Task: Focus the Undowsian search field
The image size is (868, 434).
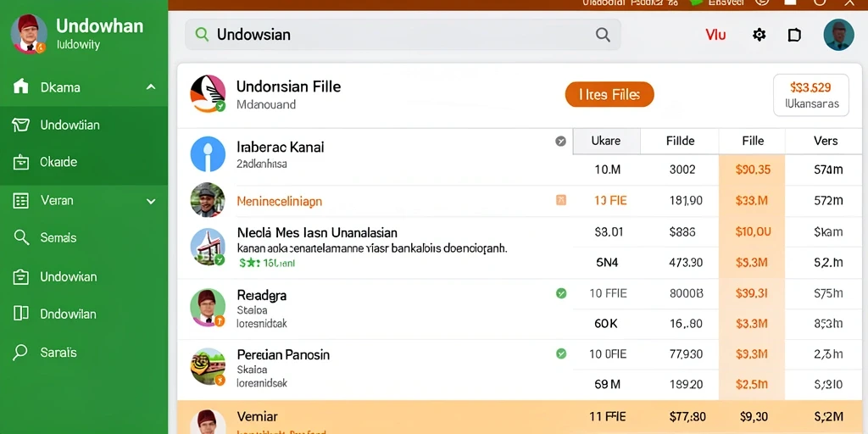Action: (403, 35)
